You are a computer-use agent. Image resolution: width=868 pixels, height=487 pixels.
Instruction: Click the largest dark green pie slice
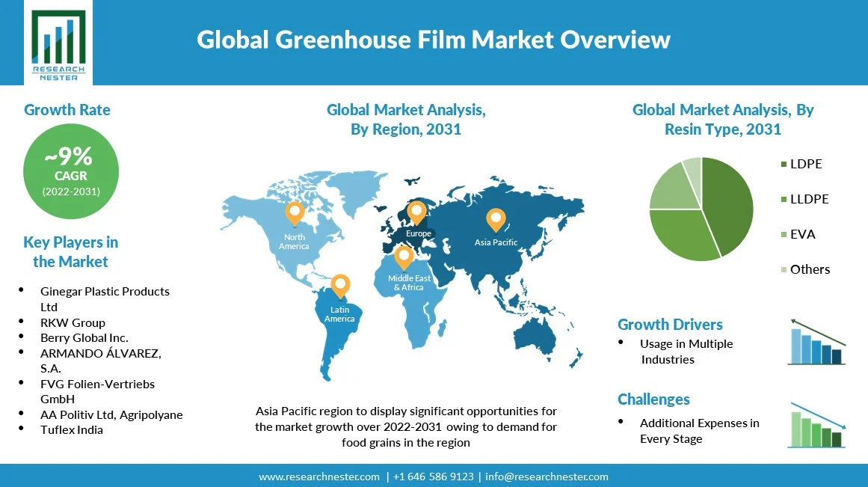click(x=727, y=202)
